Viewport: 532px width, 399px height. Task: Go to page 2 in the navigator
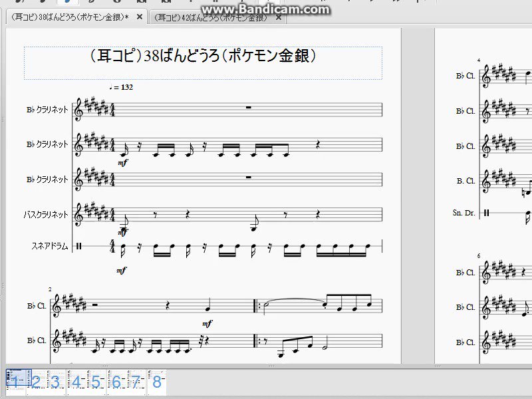click(36, 382)
